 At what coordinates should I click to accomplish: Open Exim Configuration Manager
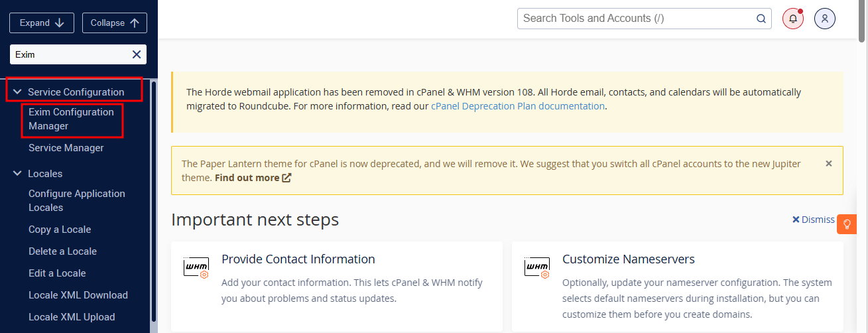[x=72, y=119]
